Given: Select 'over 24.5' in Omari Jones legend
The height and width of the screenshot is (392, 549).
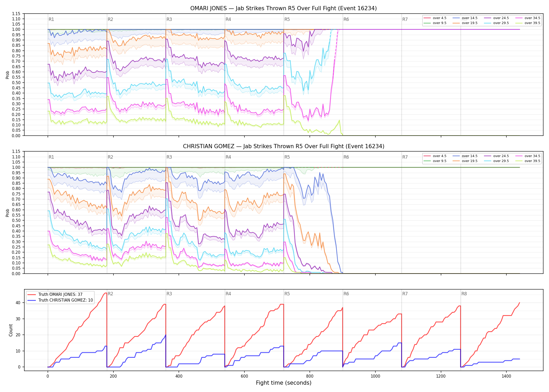Looking at the screenshot, I should click(x=496, y=18).
